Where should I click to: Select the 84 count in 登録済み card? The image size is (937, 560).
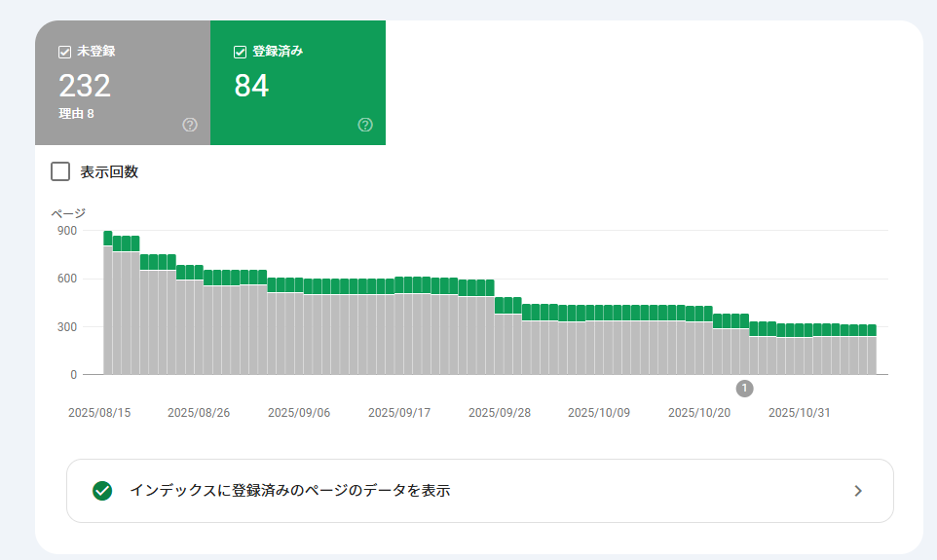251,86
